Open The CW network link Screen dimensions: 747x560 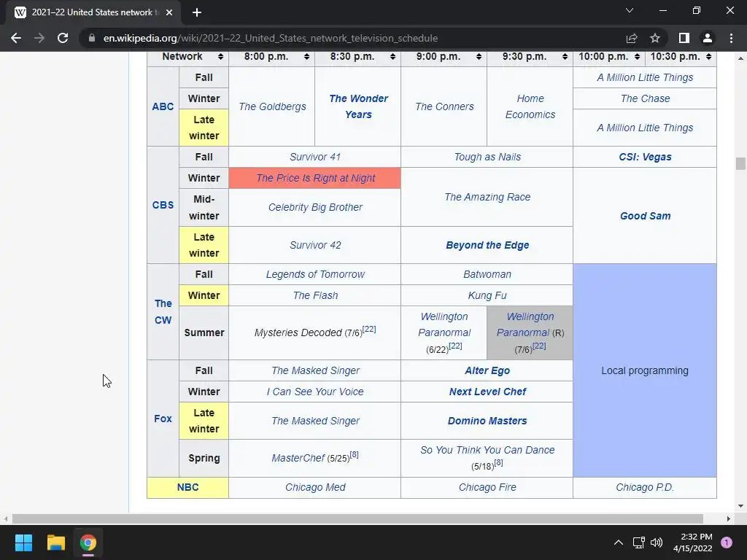click(163, 311)
